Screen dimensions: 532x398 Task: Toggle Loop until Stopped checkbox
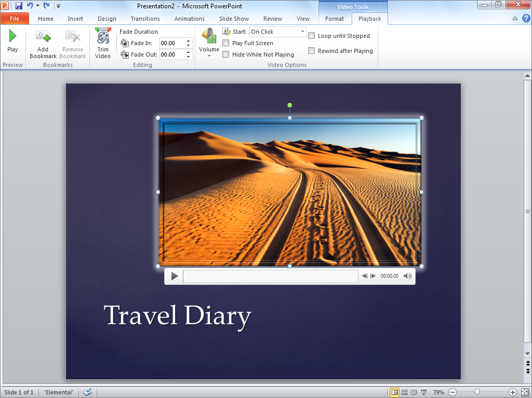(x=312, y=36)
